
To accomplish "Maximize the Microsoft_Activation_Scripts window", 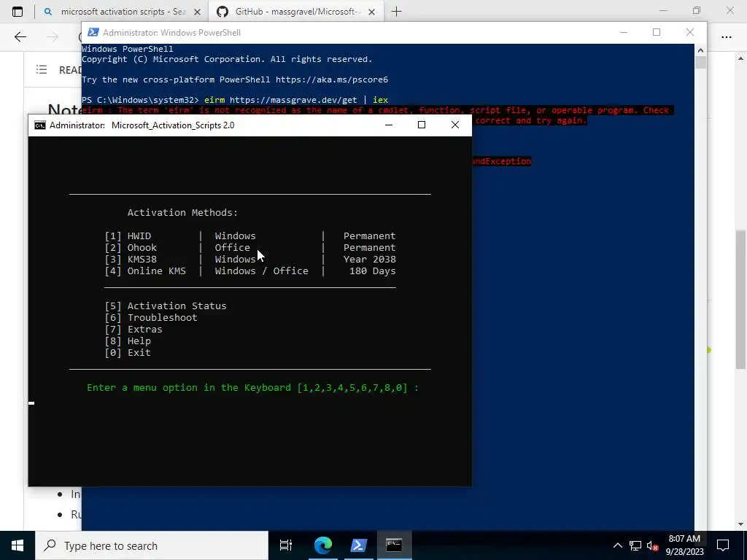I will (422, 125).
